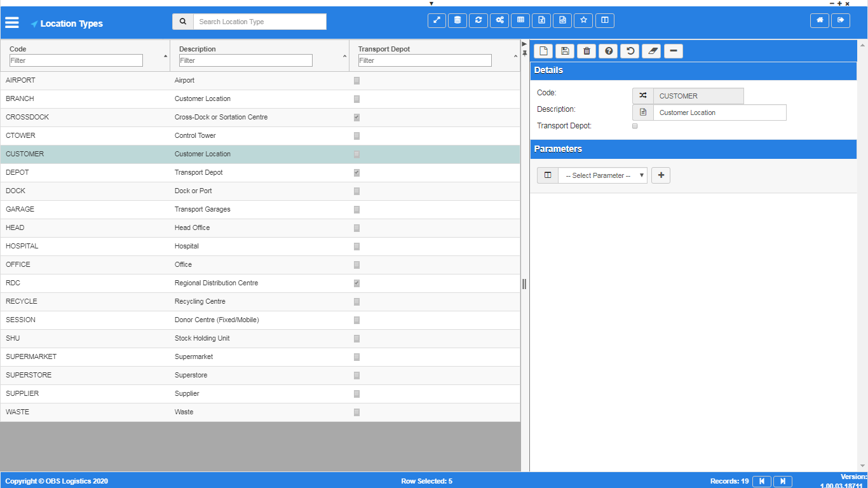Viewport: 868px width, 488px height.
Task: Select the SUPERMARKET row
Action: 260,357
